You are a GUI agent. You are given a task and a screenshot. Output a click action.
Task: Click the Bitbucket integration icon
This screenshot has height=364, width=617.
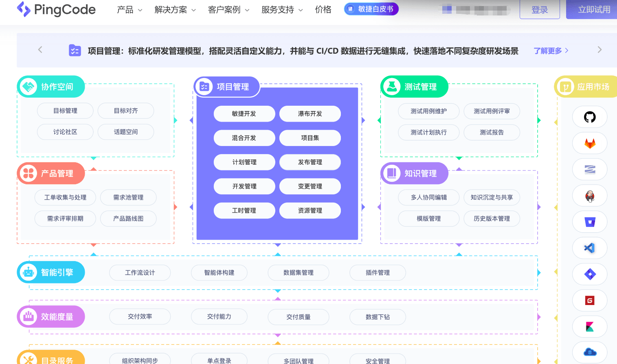click(590, 222)
